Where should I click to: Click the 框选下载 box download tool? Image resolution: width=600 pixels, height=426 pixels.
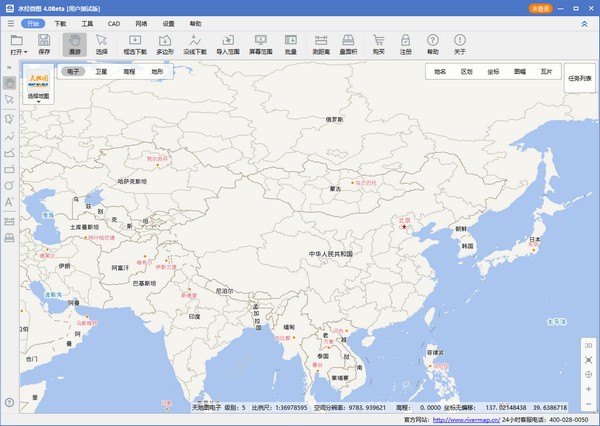[x=135, y=43]
